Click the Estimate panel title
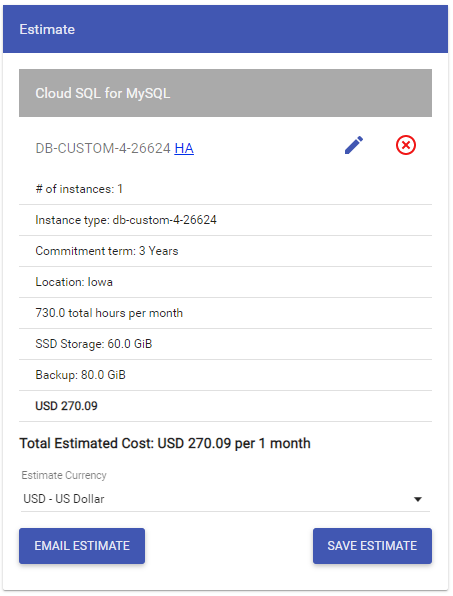Image resolution: width=453 pixels, height=596 pixels. [47, 29]
